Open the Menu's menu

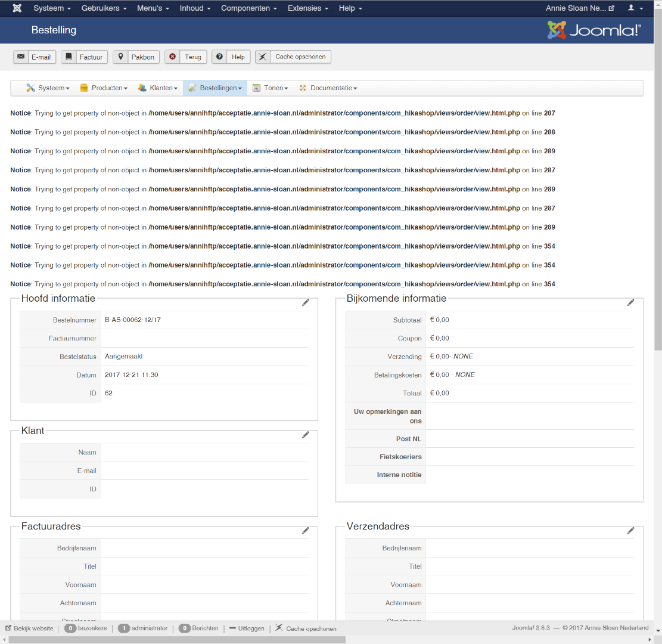[x=153, y=8]
